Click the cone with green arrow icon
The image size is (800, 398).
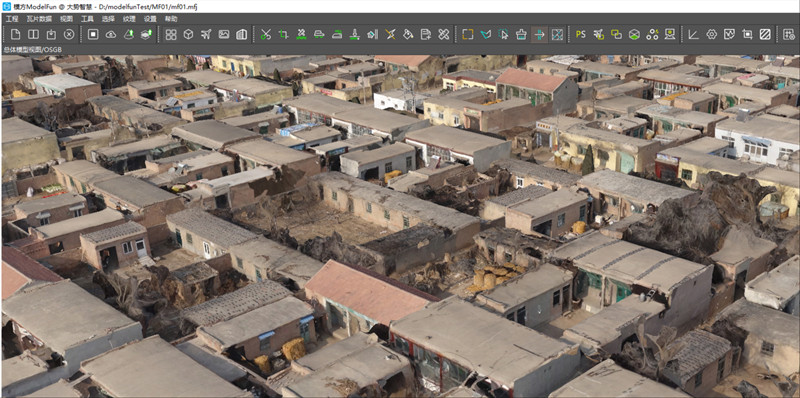129,34
